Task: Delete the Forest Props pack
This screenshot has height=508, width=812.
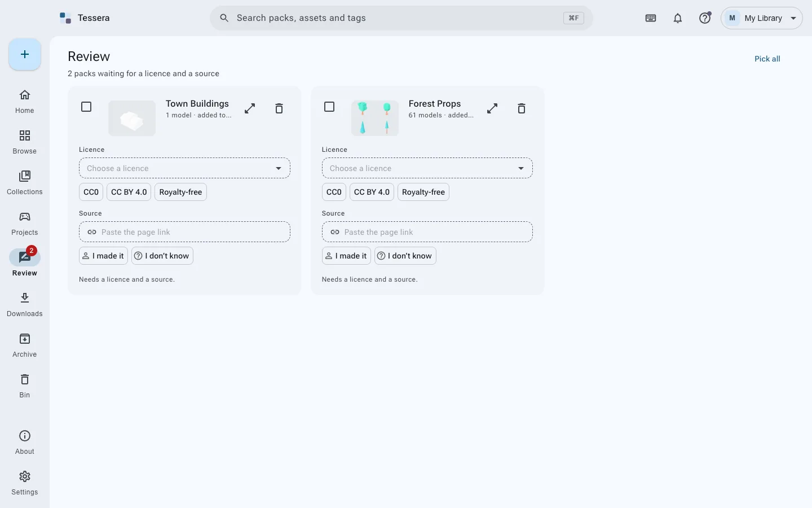Action: click(522, 108)
